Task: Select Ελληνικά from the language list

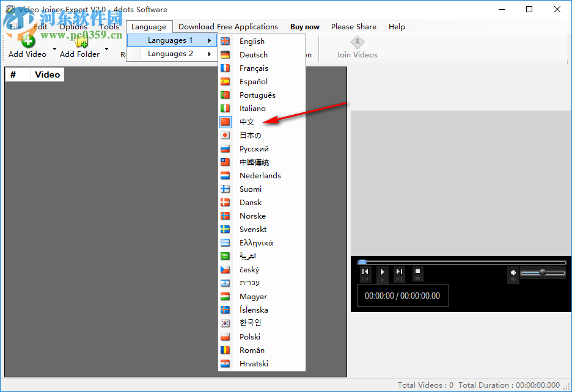Action: [x=255, y=242]
